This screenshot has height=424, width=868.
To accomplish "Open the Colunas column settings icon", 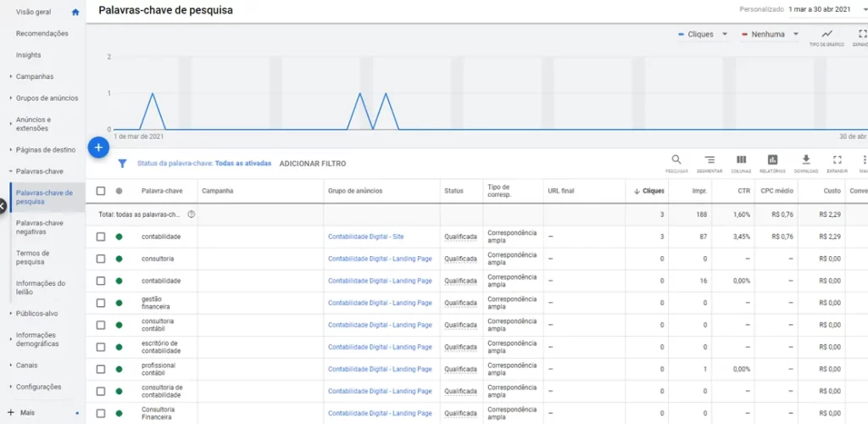I will point(741,162).
